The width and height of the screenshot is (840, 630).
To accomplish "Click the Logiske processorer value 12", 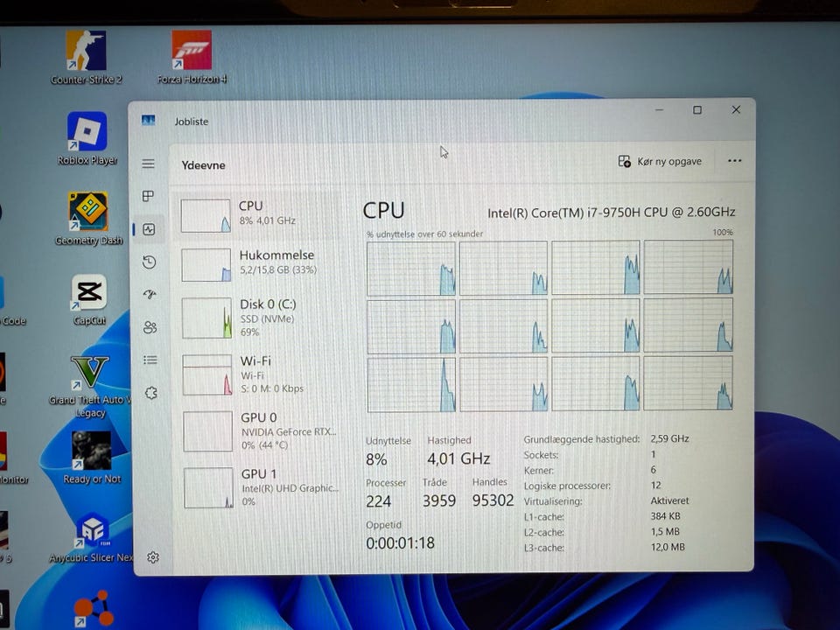I will [x=655, y=486].
